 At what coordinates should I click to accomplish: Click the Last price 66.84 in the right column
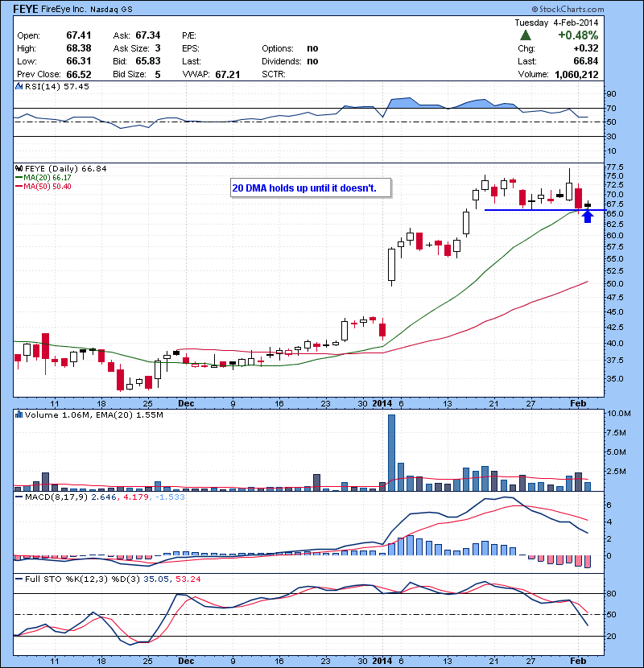point(586,61)
